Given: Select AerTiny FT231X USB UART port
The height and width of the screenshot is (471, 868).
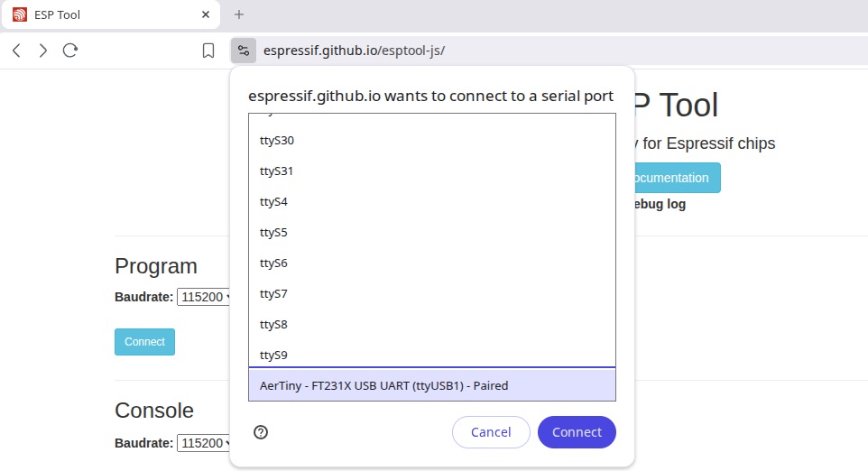Looking at the screenshot, I should pyautogui.click(x=431, y=385).
